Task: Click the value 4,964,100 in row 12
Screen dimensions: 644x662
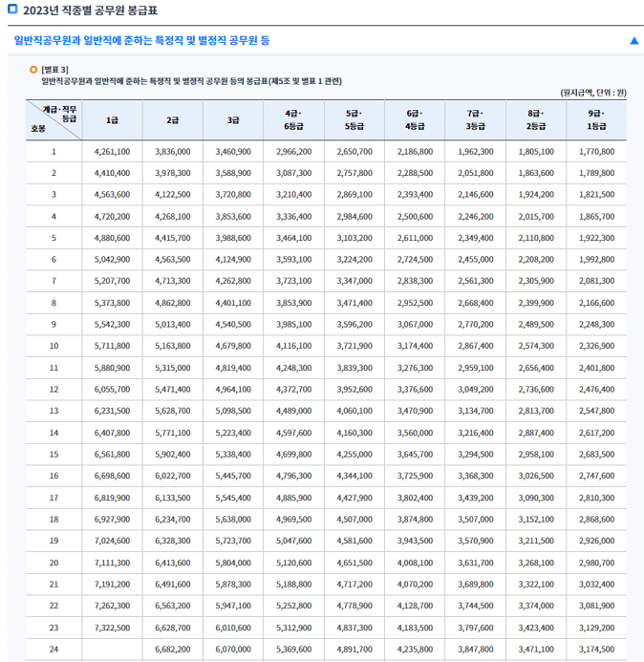Action: coord(233,390)
